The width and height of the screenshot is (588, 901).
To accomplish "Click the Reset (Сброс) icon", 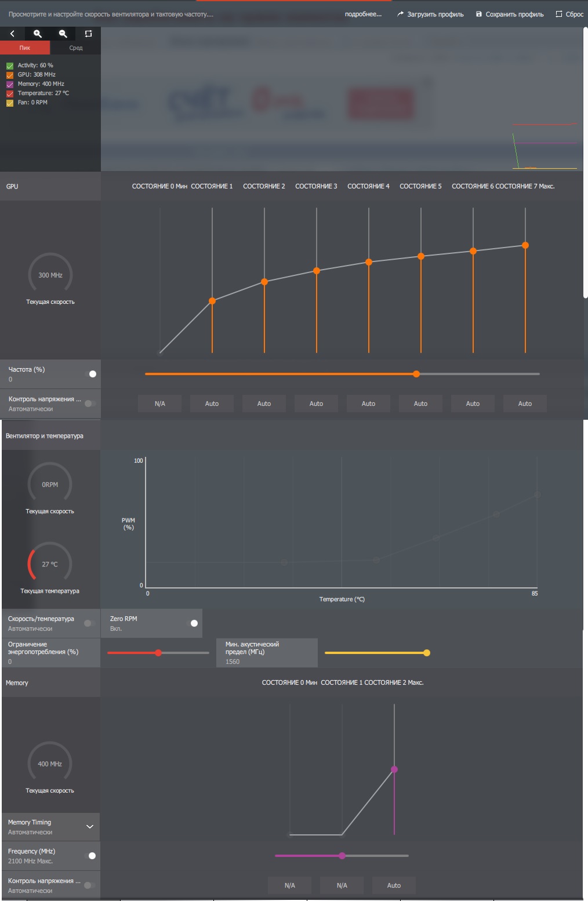I will tap(559, 14).
